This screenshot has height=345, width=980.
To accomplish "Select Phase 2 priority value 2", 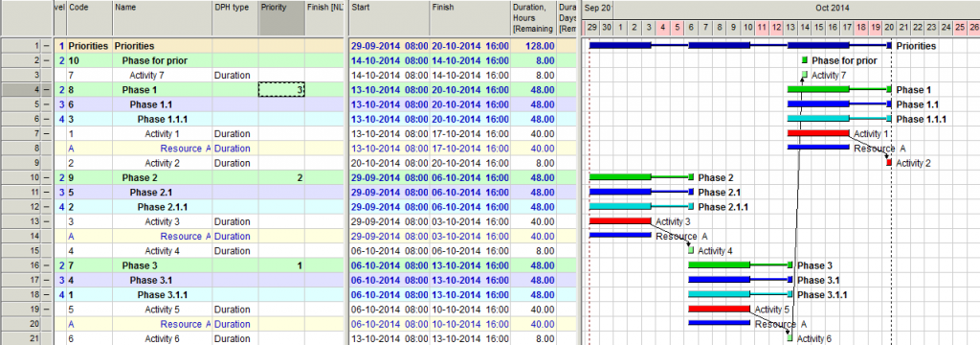I will [282, 178].
